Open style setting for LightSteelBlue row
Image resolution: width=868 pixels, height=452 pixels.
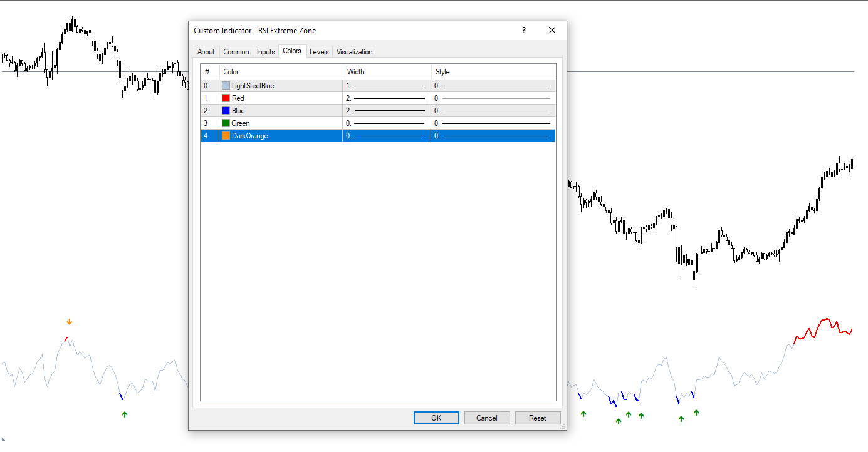point(493,86)
